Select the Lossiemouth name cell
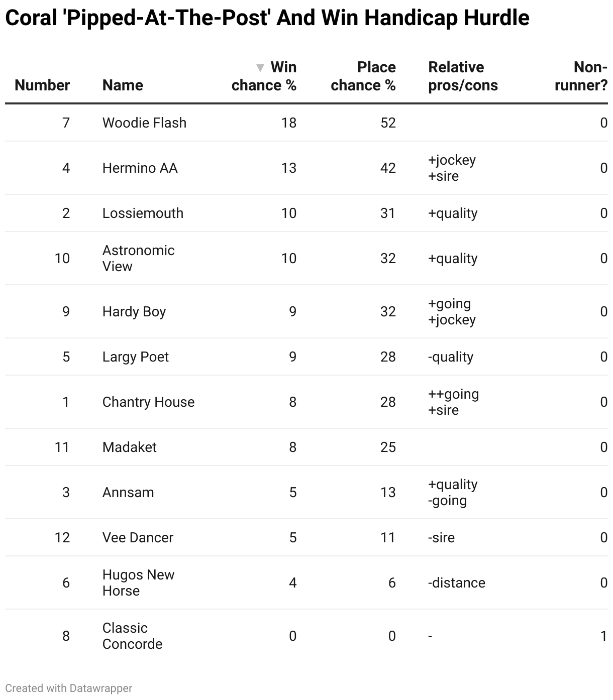613x700 pixels. pos(143,213)
